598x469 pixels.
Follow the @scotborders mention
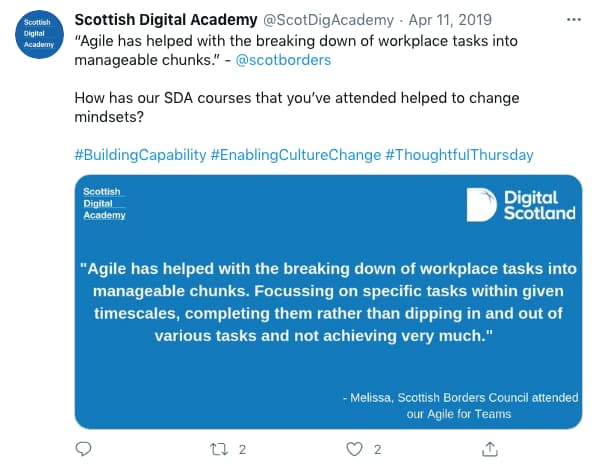[283, 60]
